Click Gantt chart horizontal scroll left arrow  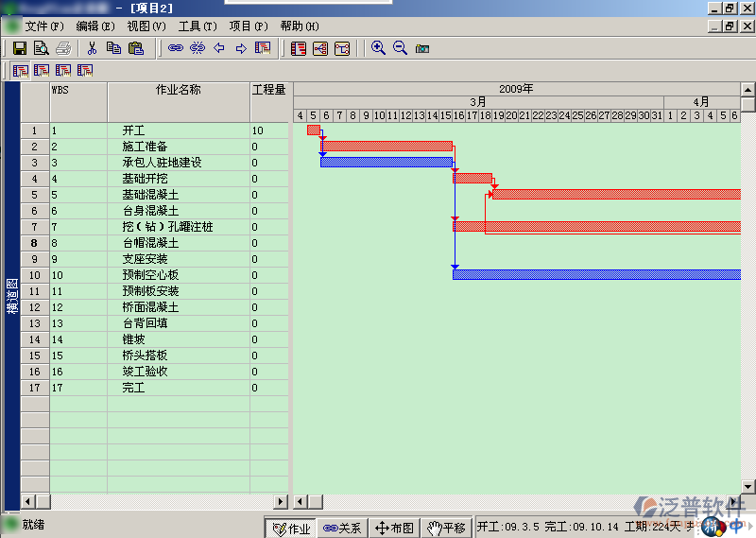(x=300, y=502)
